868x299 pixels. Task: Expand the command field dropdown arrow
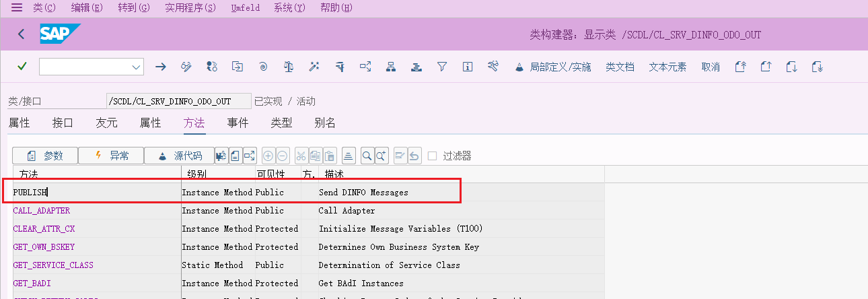pos(137,67)
